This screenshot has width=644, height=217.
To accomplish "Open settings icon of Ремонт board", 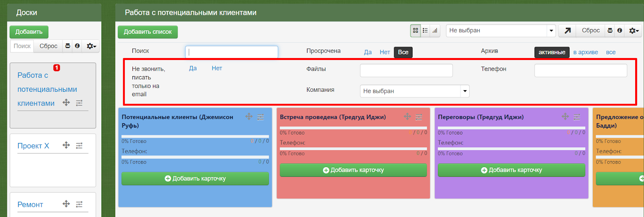I will tap(79, 205).
